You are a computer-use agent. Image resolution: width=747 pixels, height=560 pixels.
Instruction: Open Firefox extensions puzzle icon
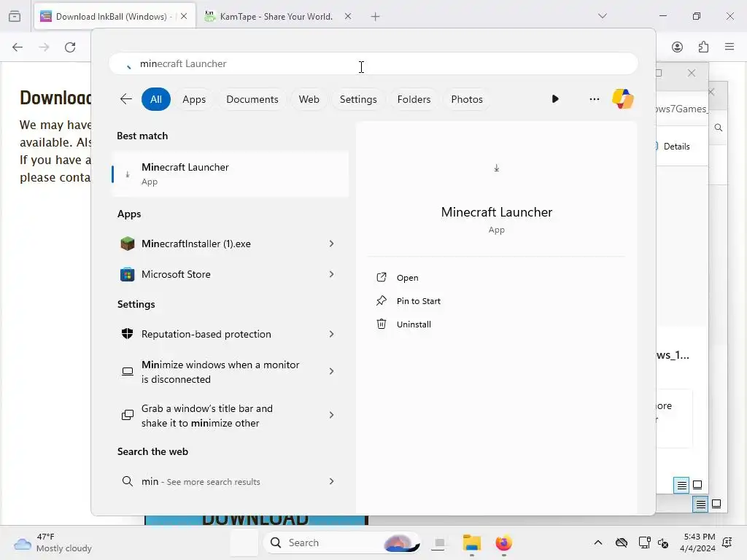(703, 47)
